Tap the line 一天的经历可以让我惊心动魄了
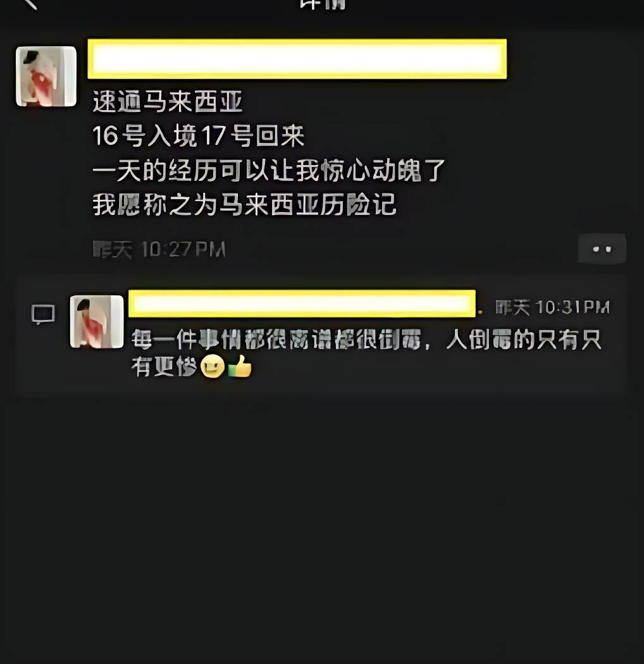 pyautogui.click(x=269, y=170)
